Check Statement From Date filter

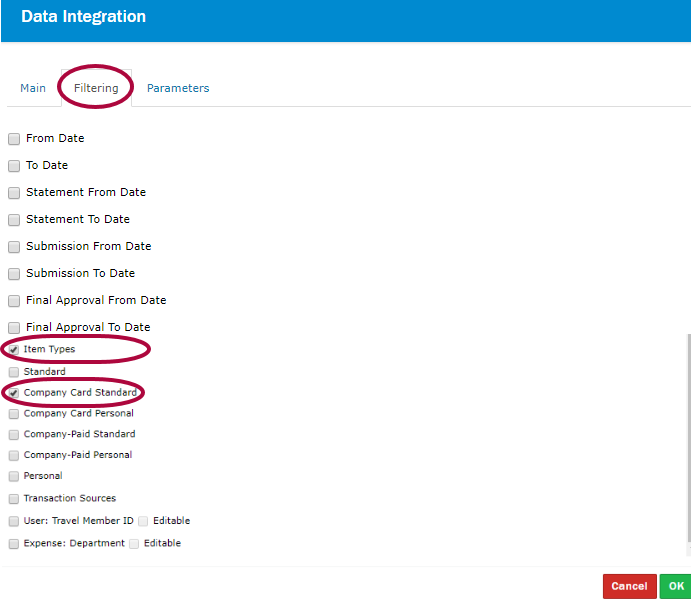pos(14,193)
